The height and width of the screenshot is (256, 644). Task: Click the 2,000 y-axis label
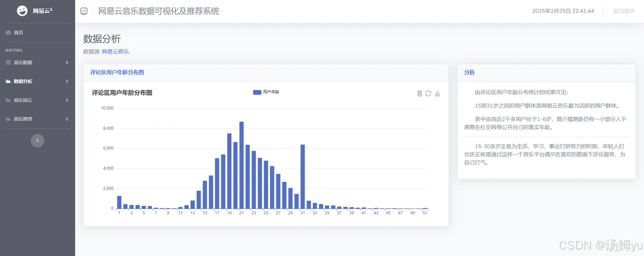tap(108, 188)
